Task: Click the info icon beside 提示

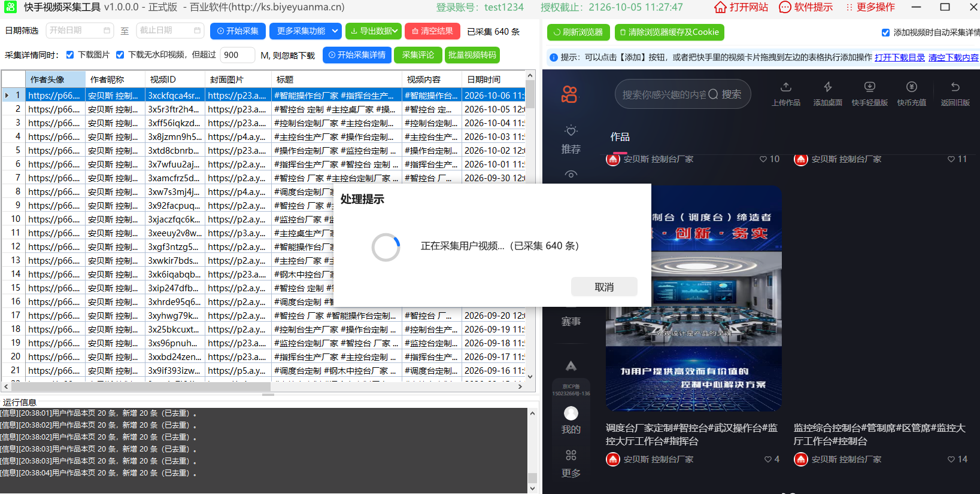Action: [x=554, y=57]
